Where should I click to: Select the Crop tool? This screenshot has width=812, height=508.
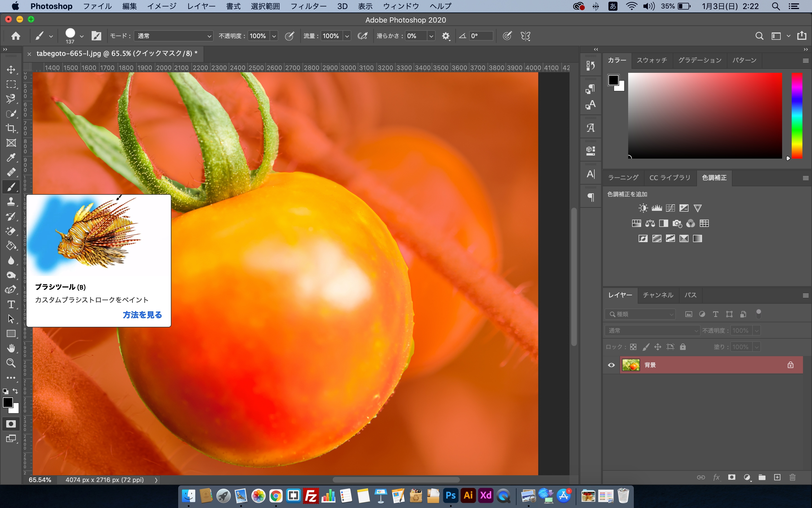click(11, 128)
